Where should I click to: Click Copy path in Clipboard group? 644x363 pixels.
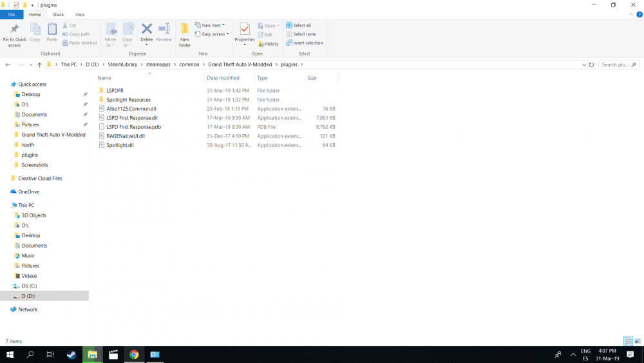(76, 34)
